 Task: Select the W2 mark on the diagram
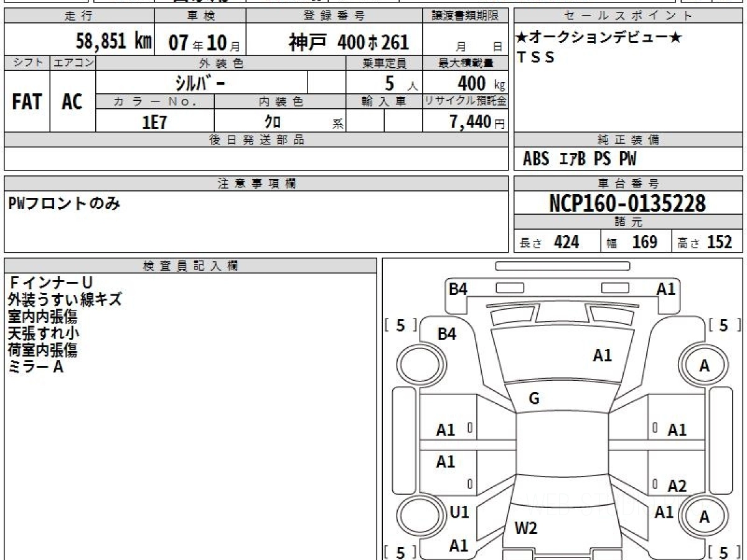point(526,528)
